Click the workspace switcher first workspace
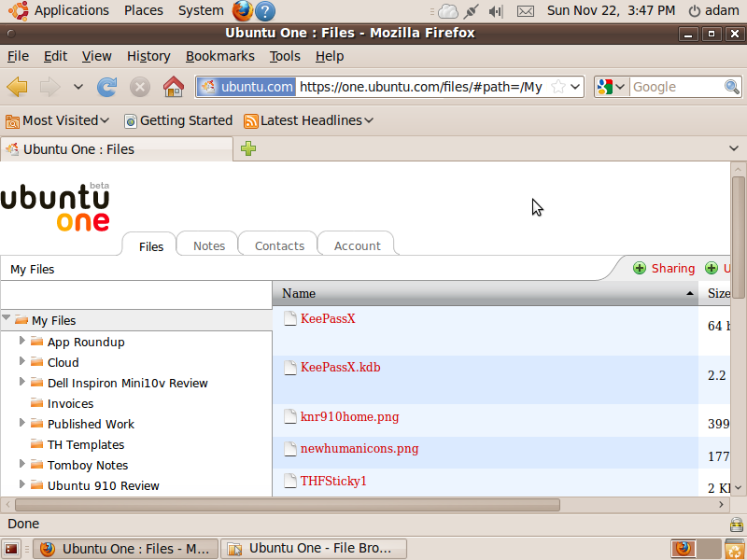Viewport: 747px width, 560px height. click(x=683, y=549)
